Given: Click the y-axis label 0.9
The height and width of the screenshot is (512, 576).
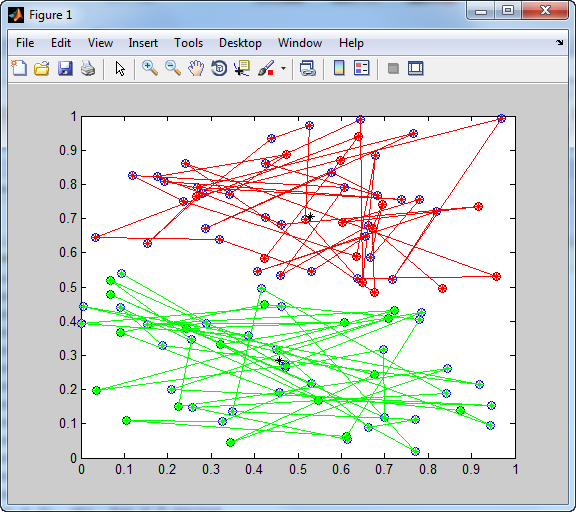Looking at the screenshot, I should (x=68, y=150).
